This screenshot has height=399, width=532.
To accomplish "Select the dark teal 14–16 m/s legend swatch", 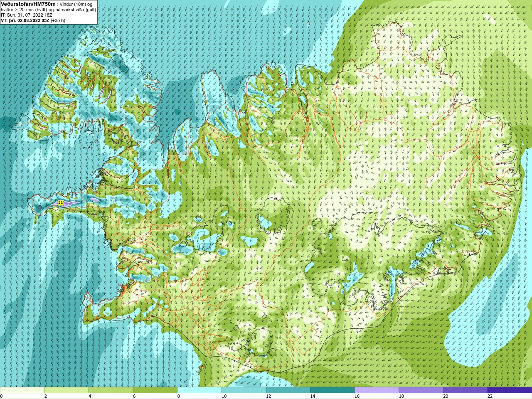I will tap(332, 390).
